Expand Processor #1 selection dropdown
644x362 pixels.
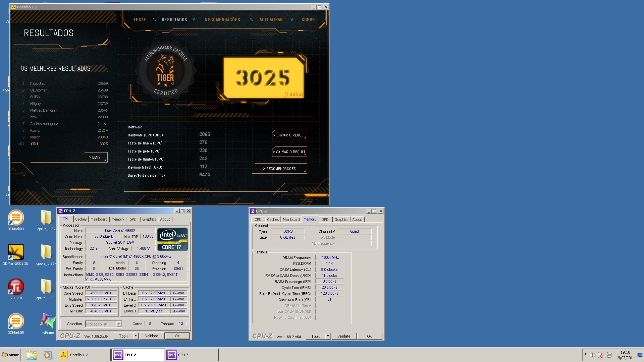(118, 324)
